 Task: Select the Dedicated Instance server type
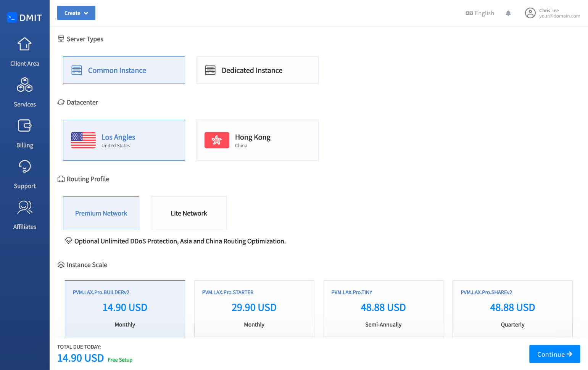[257, 70]
